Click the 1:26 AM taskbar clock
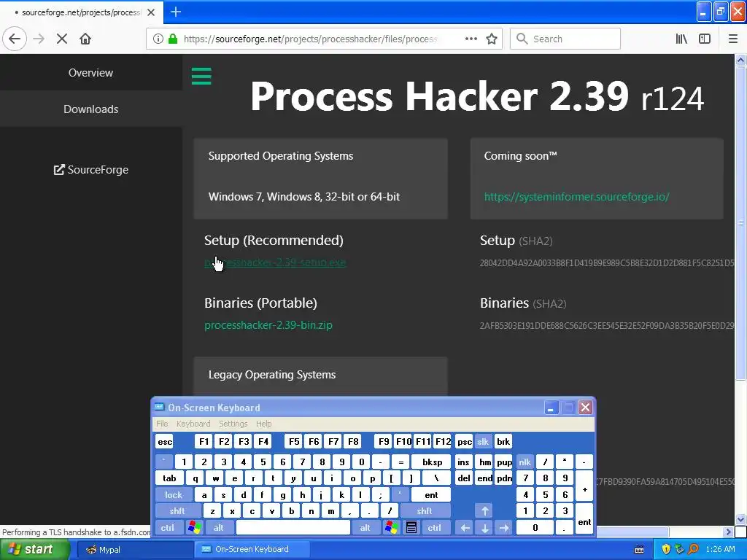 (720, 550)
